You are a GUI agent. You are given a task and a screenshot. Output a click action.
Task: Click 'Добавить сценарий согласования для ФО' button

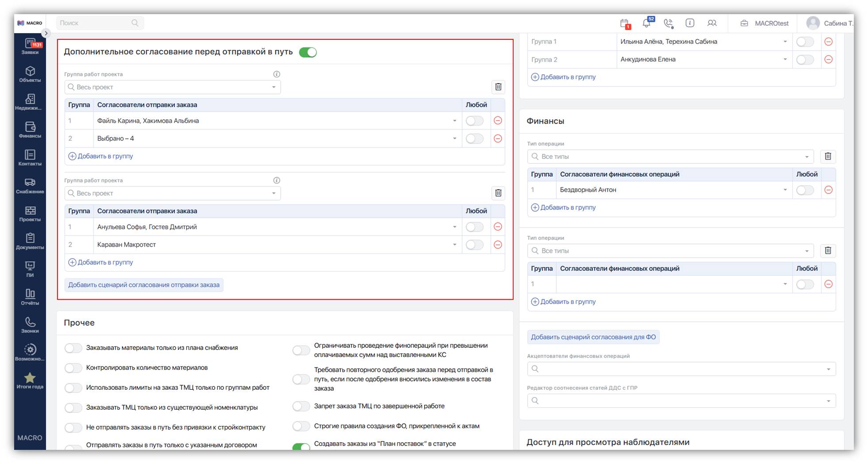coord(593,337)
